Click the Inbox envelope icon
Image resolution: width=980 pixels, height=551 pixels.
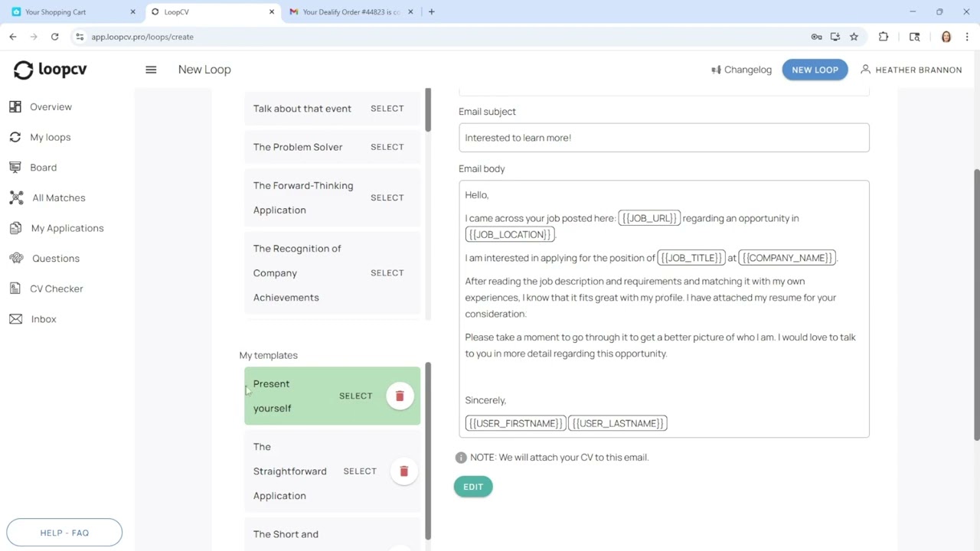[15, 319]
